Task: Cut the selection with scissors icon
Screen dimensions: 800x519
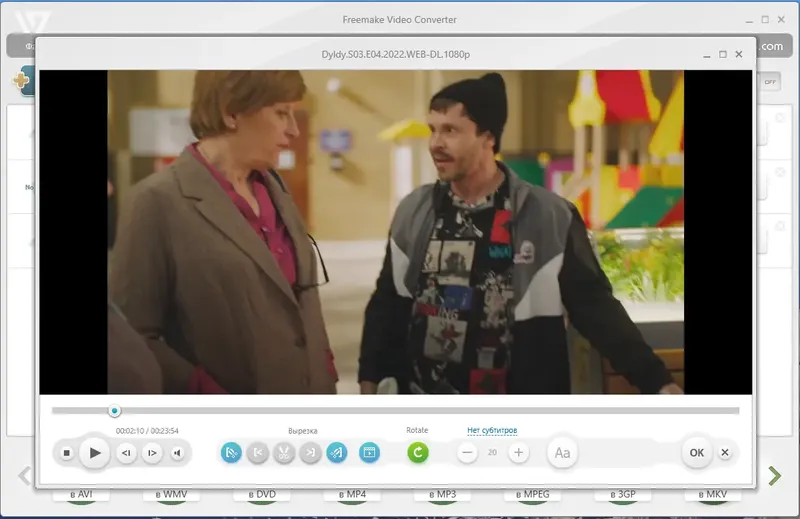Action: point(284,453)
